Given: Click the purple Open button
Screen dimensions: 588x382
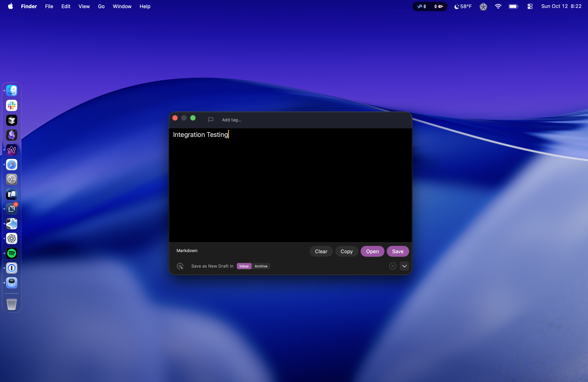Looking at the screenshot, I should tap(372, 251).
